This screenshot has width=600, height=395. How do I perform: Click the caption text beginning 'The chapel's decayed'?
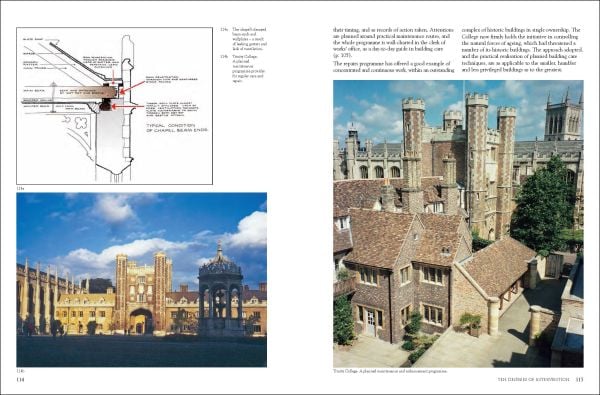pyautogui.click(x=249, y=39)
